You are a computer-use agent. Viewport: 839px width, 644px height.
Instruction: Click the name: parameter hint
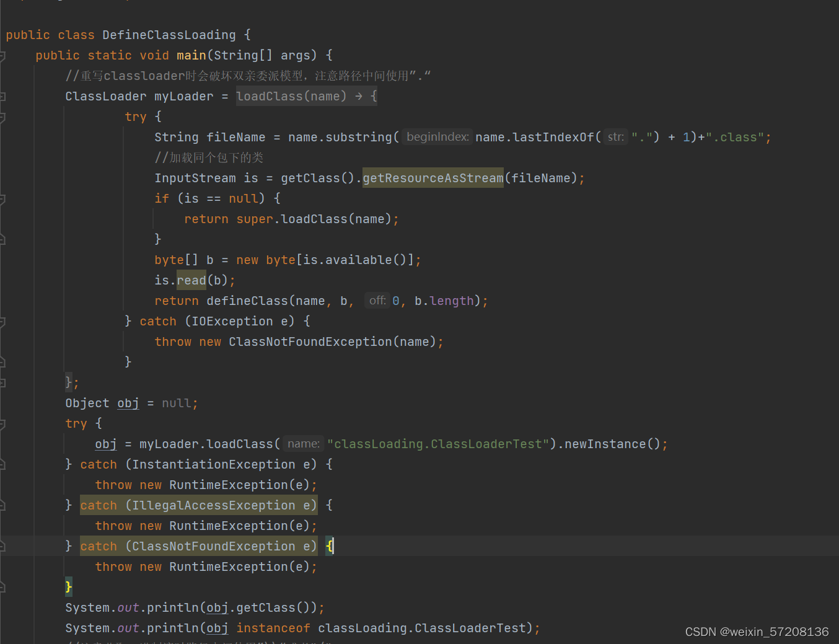coord(303,444)
